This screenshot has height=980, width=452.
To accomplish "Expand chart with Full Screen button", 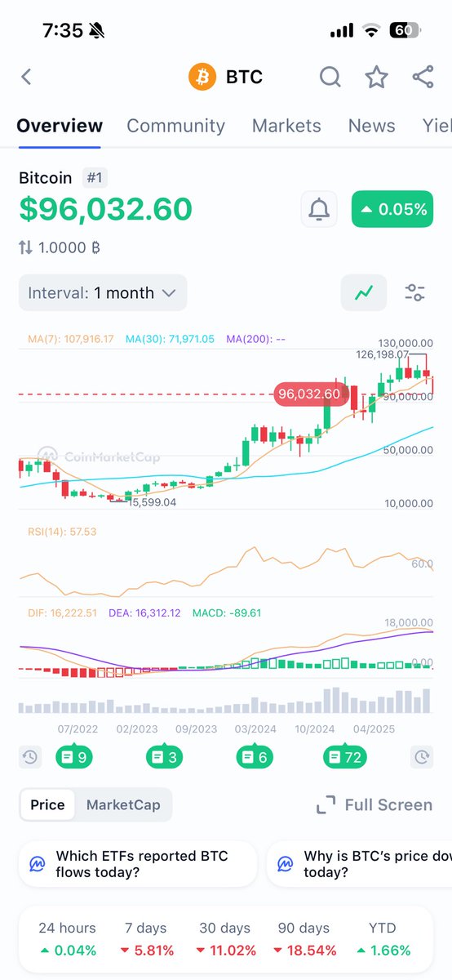I will pyautogui.click(x=374, y=804).
